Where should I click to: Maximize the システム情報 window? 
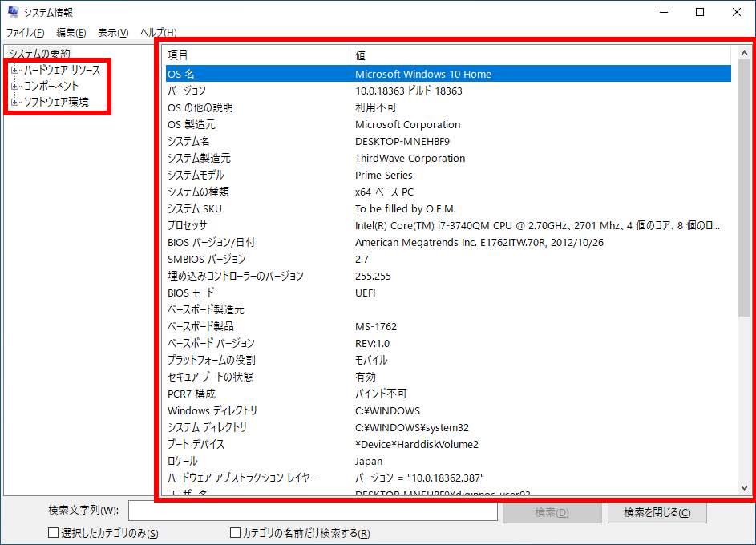(x=700, y=12)
